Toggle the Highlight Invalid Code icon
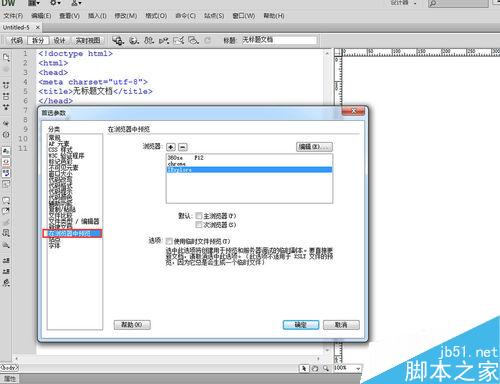This screenshot has width=500, height=384. (6, 162)
